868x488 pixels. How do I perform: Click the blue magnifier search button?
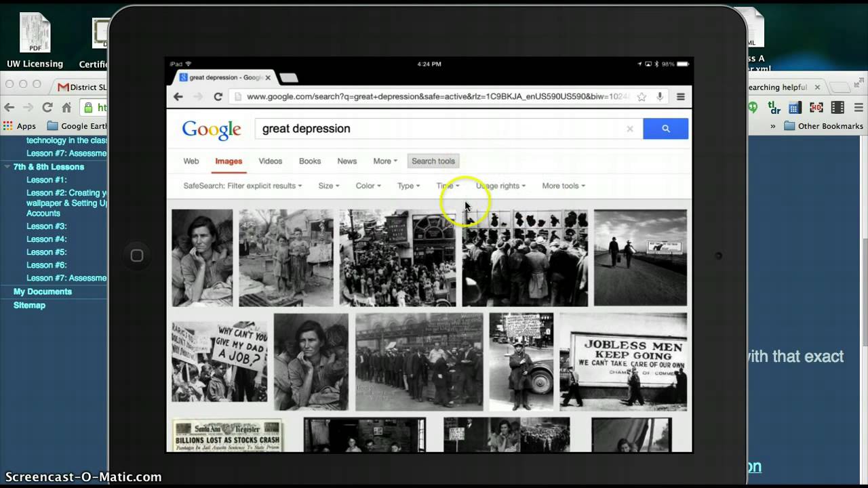665,129
